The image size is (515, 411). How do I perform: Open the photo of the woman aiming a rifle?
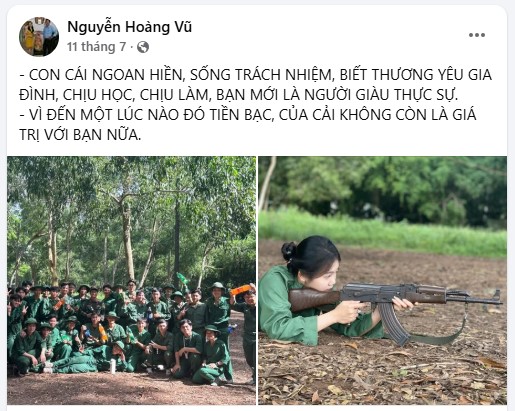tap(383, 280)
